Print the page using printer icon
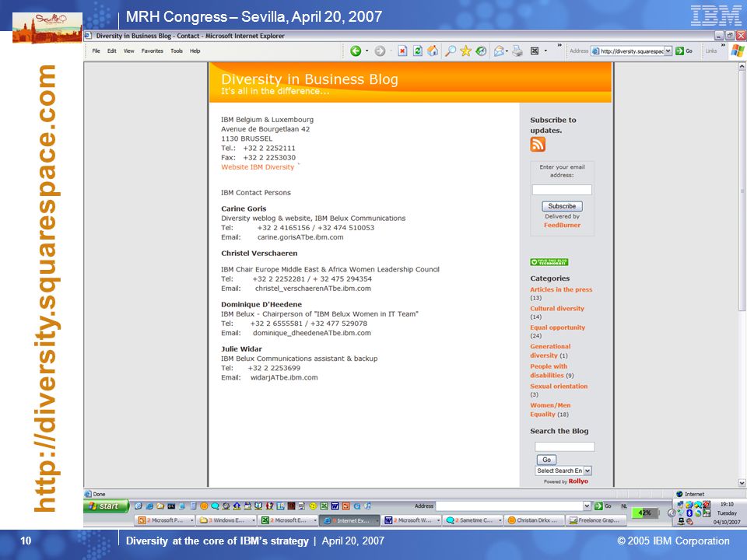 tap(517, 51)
